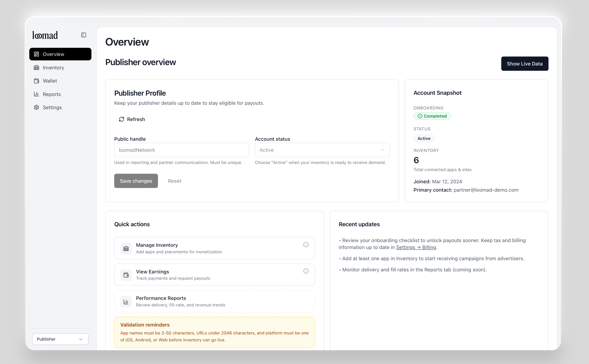589x364 pixels.
Task: Select the Wallet icon in sidebar
Action: [x=36, y=81]
